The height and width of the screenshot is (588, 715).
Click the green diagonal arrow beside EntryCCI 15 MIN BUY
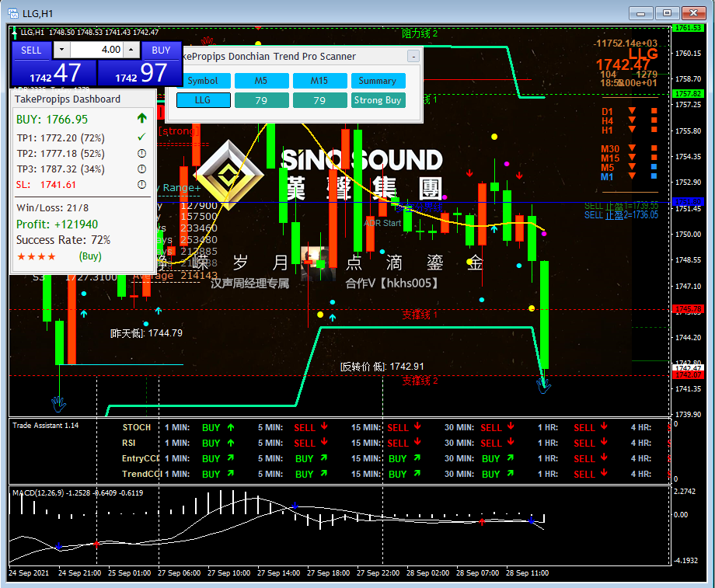pos(417,458)
